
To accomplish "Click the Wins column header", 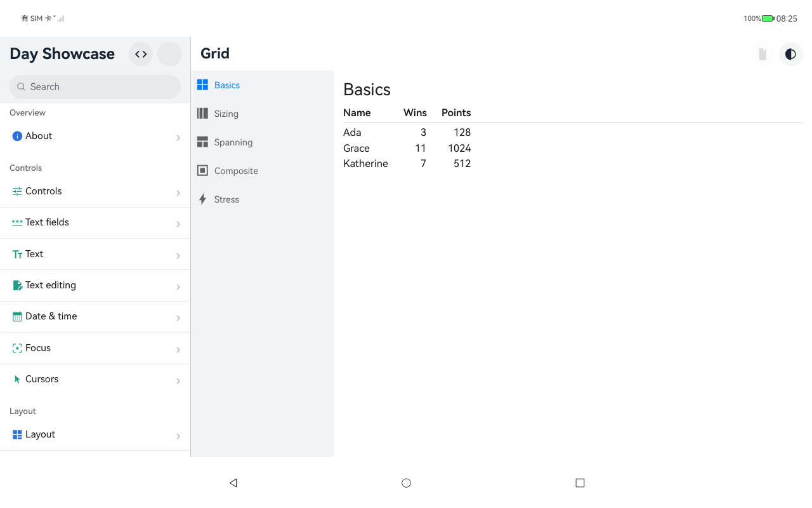I will 415,112.
